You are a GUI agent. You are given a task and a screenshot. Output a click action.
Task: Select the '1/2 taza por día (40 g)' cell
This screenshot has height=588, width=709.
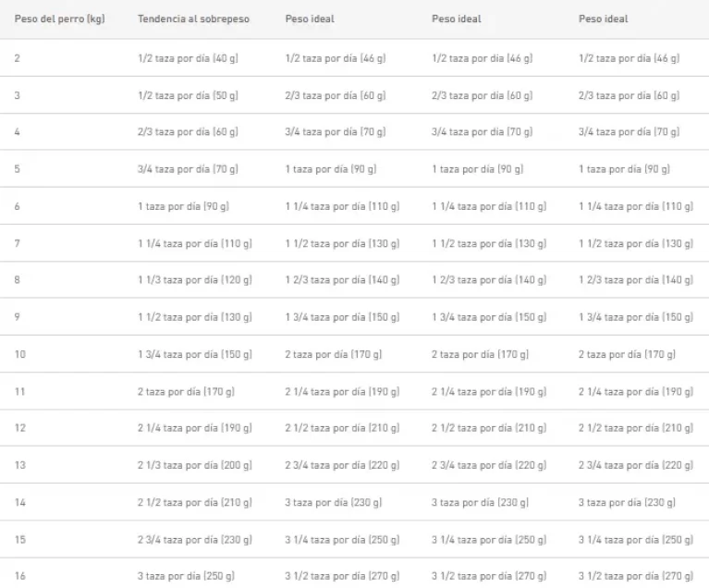188,58
